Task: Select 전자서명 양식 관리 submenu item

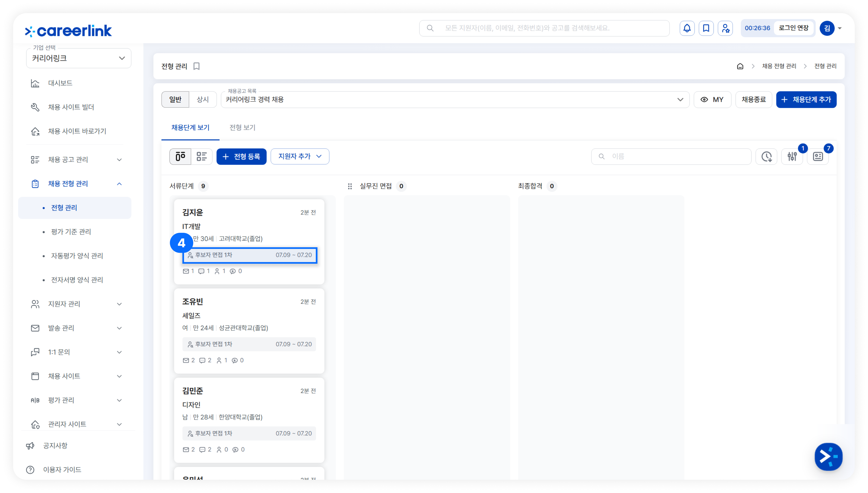Action: [77, 280]
